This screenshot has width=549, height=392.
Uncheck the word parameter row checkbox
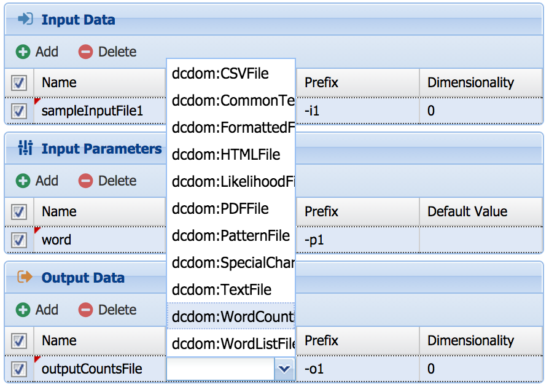coord(19,240)
